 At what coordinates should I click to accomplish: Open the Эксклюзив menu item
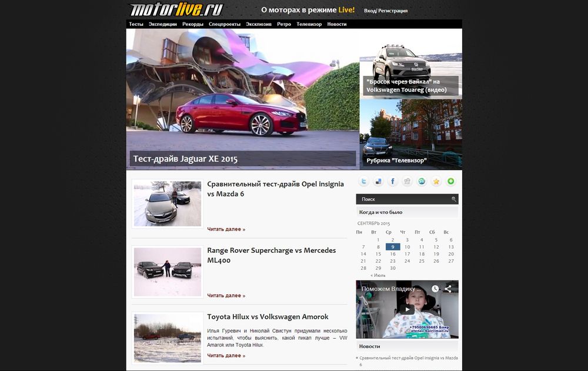click(259, 24)
